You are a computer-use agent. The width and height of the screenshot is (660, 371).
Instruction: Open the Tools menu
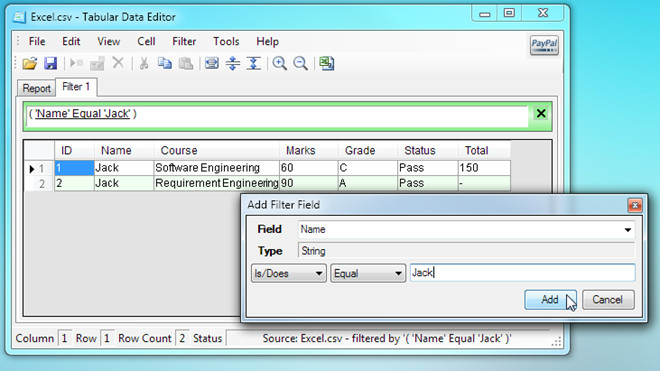226,42
